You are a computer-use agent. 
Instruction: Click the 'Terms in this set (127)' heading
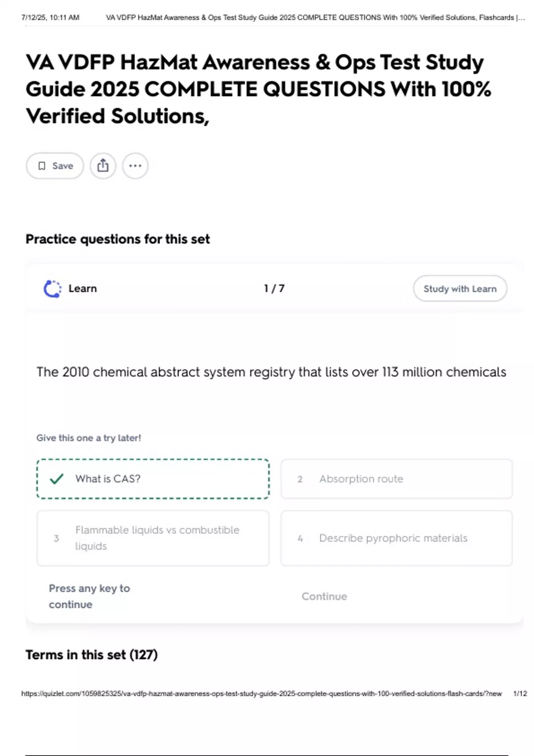[x=92, y=655]
